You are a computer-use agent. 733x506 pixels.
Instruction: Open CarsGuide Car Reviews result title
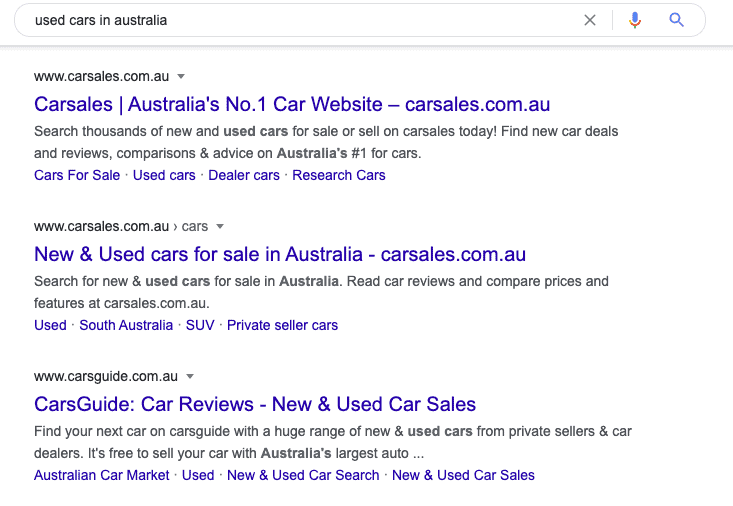pos(254,404)
